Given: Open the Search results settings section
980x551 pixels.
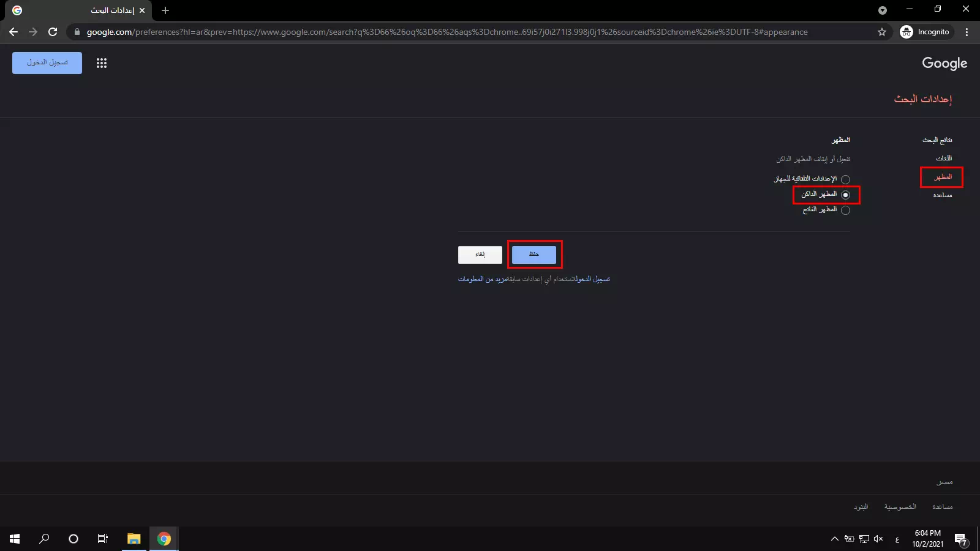Looking at the screenshot, I should [x=937, y=140].
